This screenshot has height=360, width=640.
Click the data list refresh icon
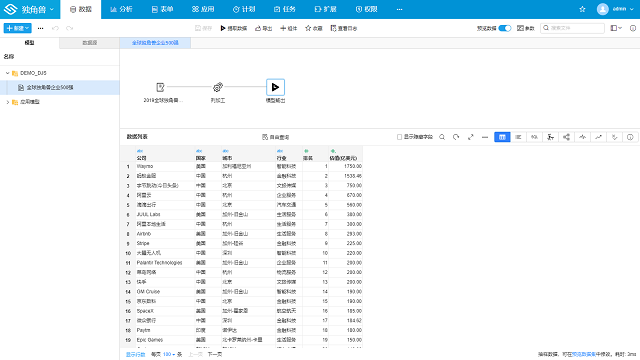[456, 137]
